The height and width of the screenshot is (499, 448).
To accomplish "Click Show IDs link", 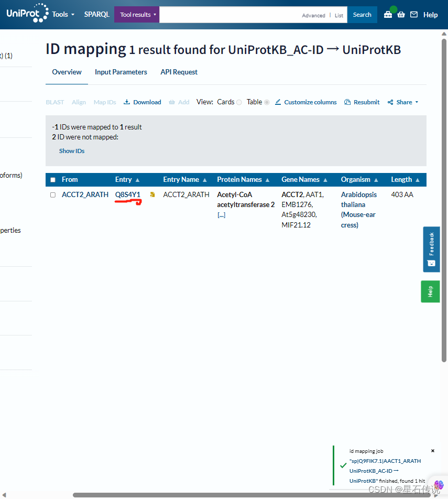I will (x=72, y=151).
